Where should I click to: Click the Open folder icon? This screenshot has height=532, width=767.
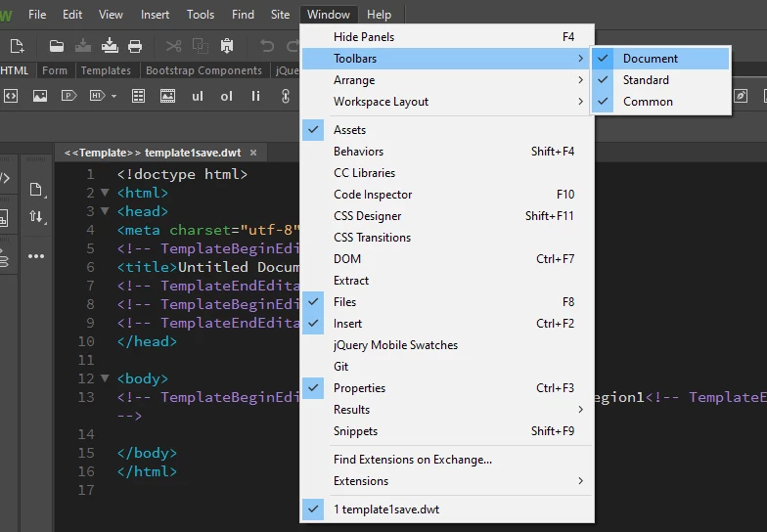pos(57,46)
